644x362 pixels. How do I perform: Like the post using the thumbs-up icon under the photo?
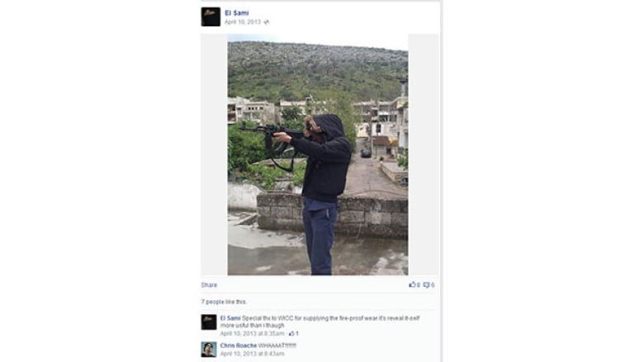point(412,285)
